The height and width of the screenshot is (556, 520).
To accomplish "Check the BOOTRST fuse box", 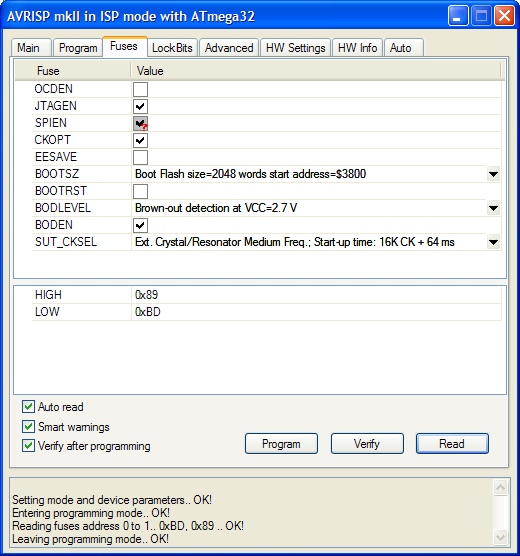I will (x=140, y=191).
